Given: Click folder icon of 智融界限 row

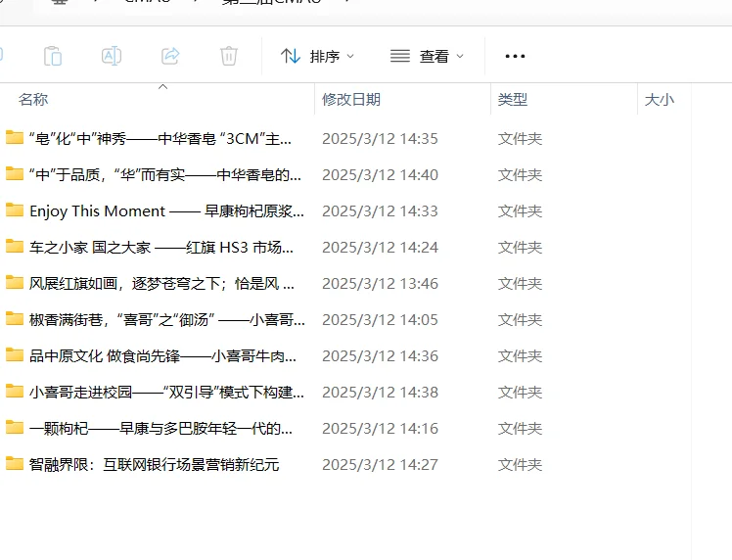Looking at the screenshot, I should 15,463.
